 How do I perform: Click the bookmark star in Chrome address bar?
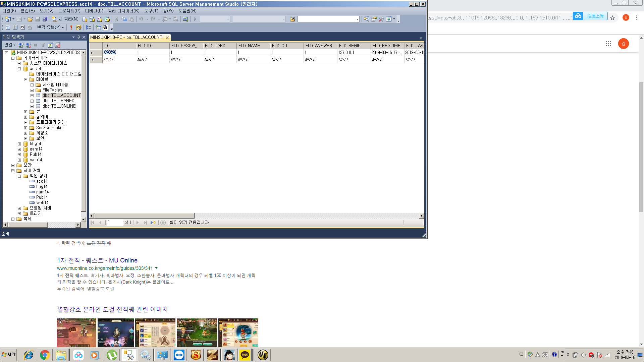pos(612,18)
